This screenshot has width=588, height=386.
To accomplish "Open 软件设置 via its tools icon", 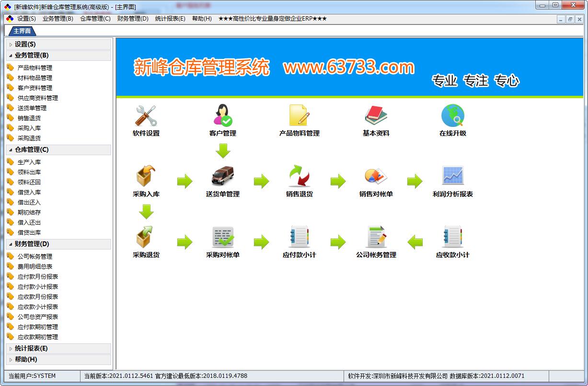I will (146, 115).
